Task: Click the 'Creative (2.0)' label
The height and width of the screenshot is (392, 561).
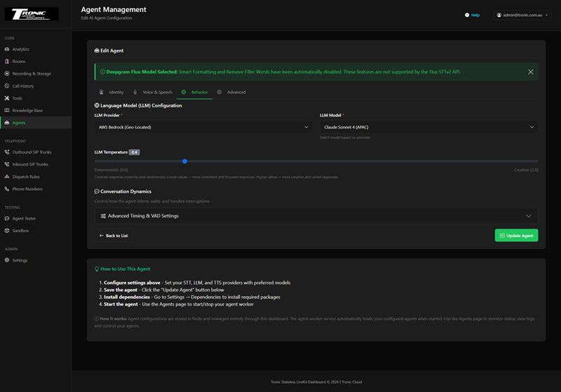Action: (x=526, y=170)
